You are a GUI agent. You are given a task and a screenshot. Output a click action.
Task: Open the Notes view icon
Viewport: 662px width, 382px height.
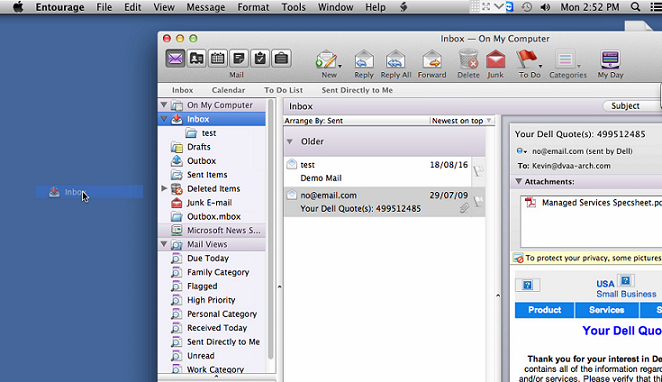239,58
